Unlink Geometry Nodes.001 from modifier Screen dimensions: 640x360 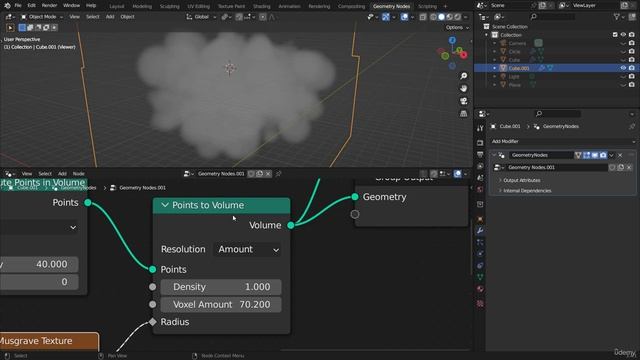pos(629,167)
